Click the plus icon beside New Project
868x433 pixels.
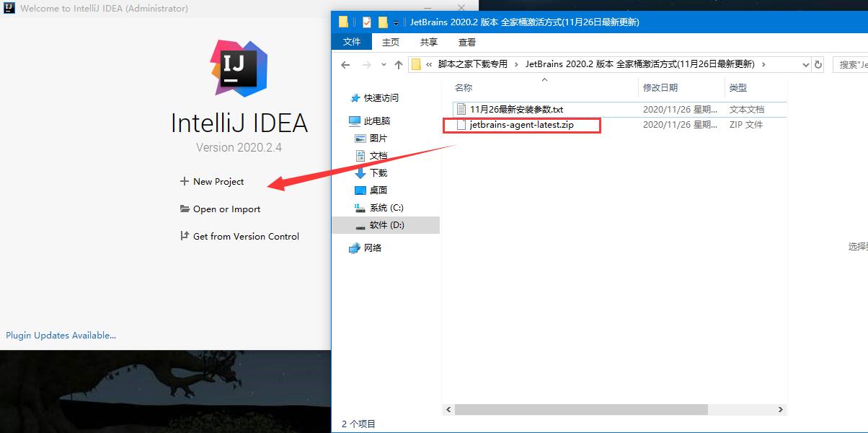(185, 181)
